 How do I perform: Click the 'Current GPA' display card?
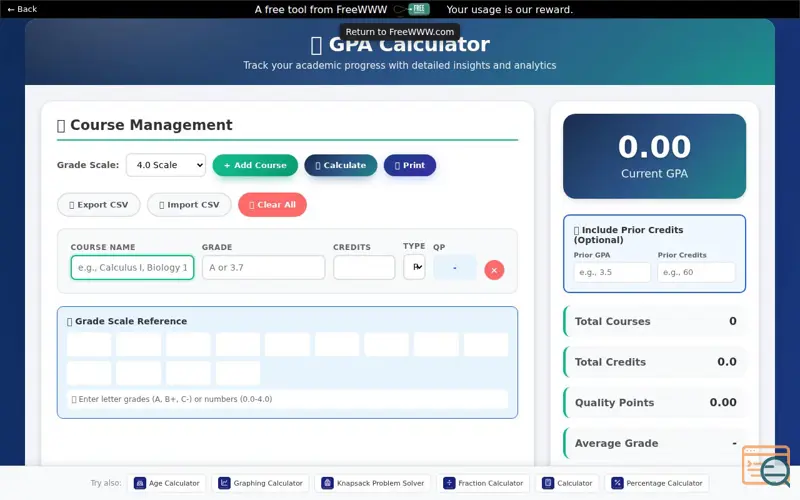click(655, 156)
